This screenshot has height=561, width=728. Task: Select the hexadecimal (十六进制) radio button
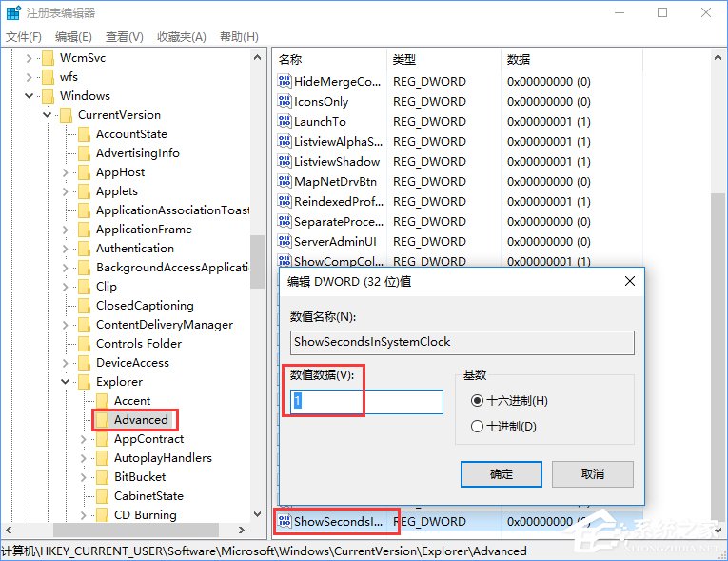(478, 401)
